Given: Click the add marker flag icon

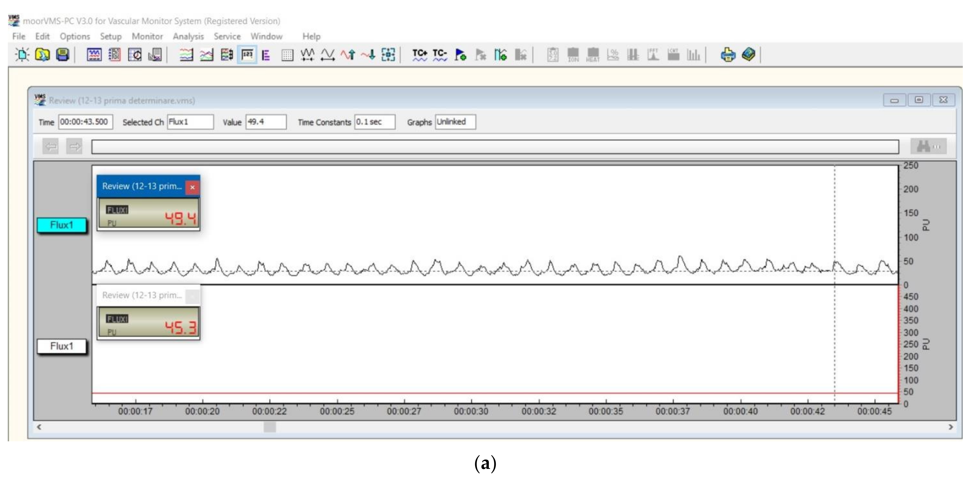Looking at the screenshot, I should click(x=460, y=55).
